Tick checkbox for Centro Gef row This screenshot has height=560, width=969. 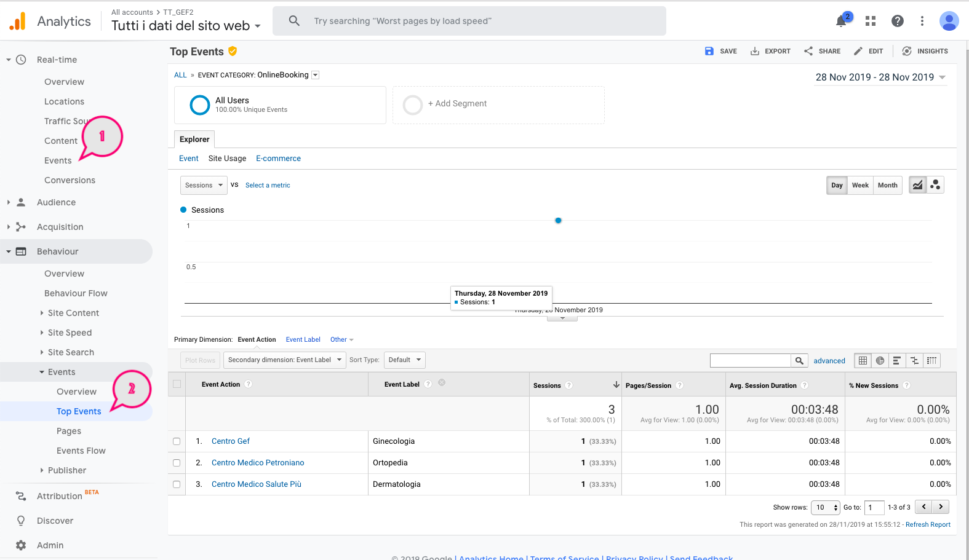[177, 441]
